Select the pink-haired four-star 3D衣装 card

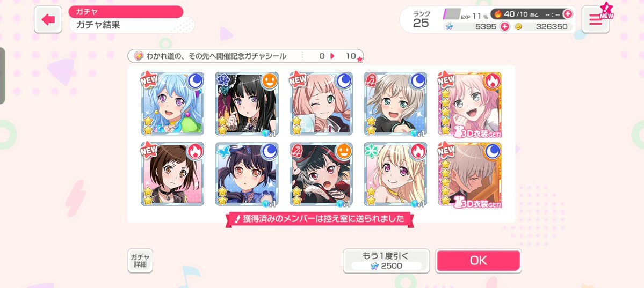tap(470, 105)
